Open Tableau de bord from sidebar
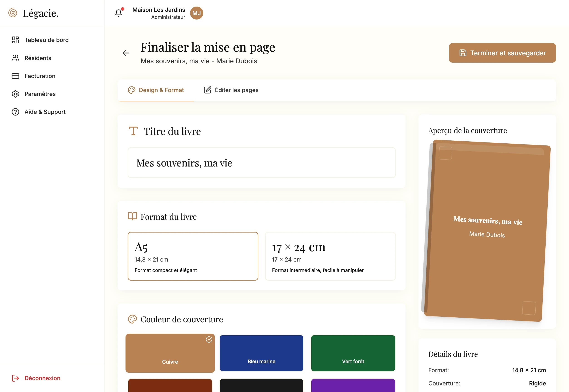569x392 pixels. 47,40
